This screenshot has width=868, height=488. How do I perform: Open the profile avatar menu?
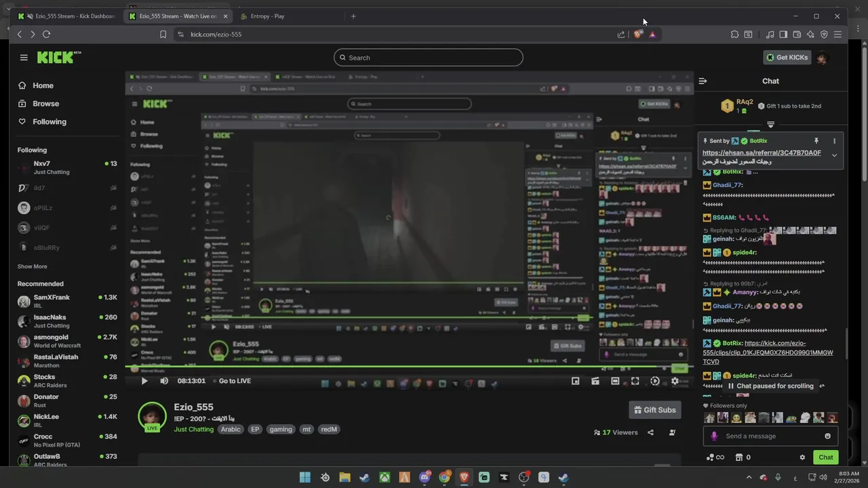tap(822, 58)
